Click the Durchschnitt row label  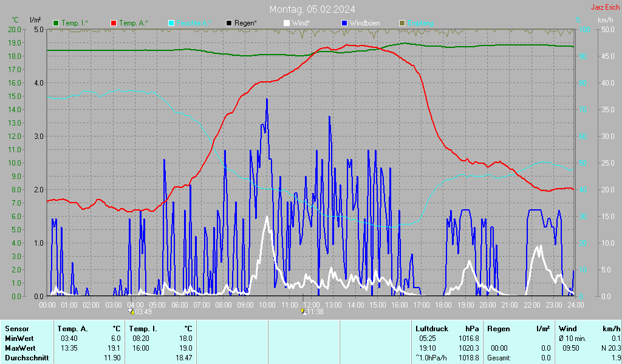25,358
